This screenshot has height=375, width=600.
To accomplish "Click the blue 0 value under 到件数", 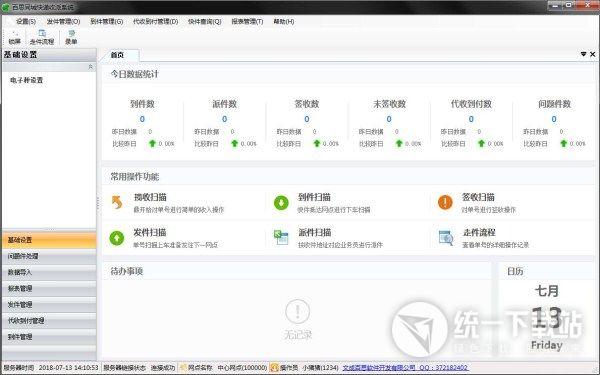I will (142, 119).
